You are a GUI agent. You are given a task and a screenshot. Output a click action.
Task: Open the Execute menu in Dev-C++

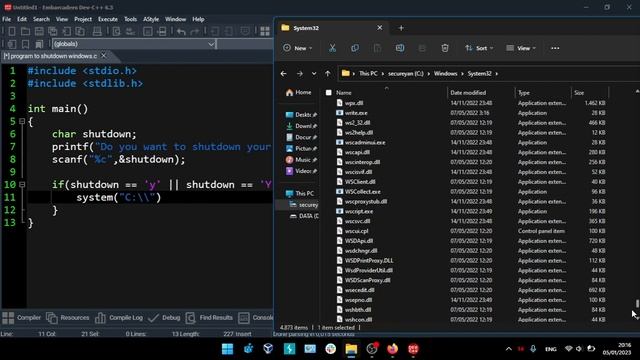click(108, 19)
